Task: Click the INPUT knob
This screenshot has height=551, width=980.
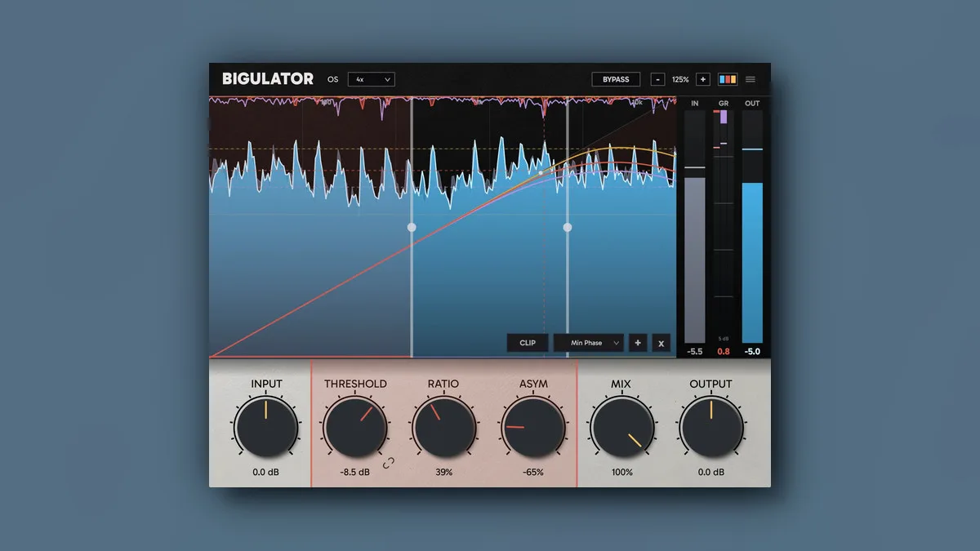Action: [266, 428]
